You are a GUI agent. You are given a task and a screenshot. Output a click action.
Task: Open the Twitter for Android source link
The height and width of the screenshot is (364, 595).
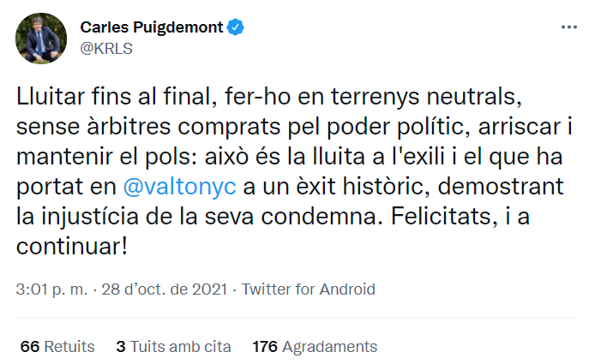pos(309,289)
